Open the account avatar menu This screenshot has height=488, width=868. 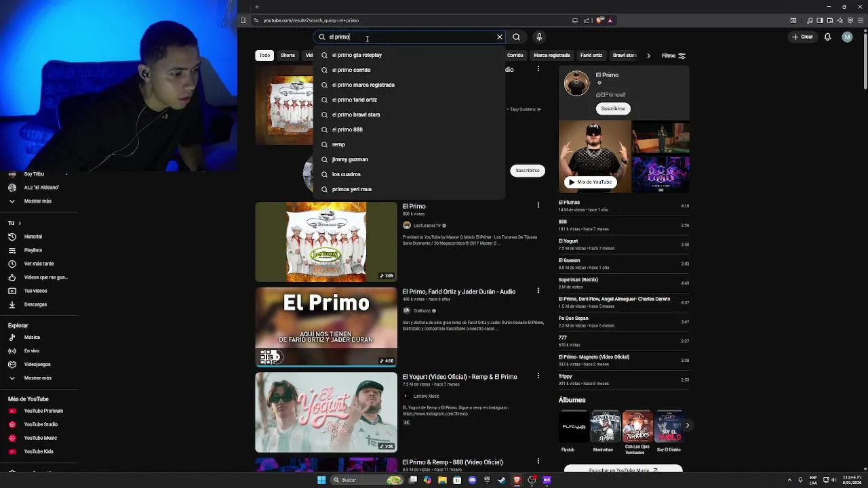tap(847, 37)
